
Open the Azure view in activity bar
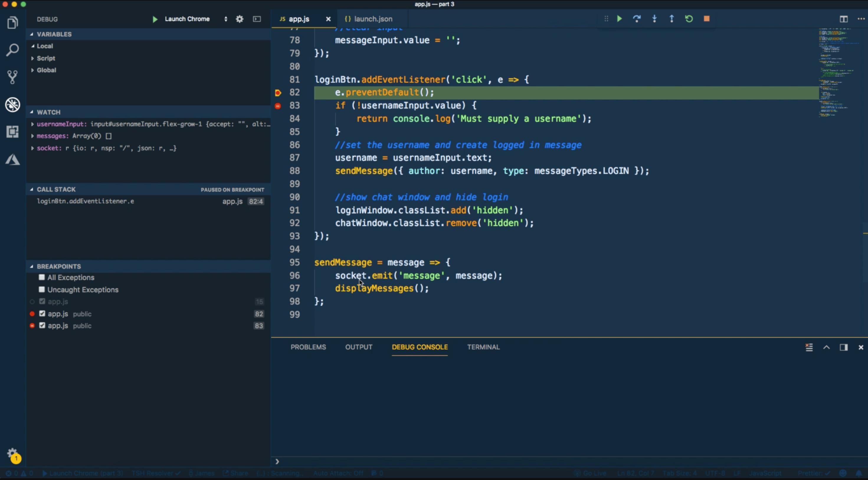coord(12,159)
